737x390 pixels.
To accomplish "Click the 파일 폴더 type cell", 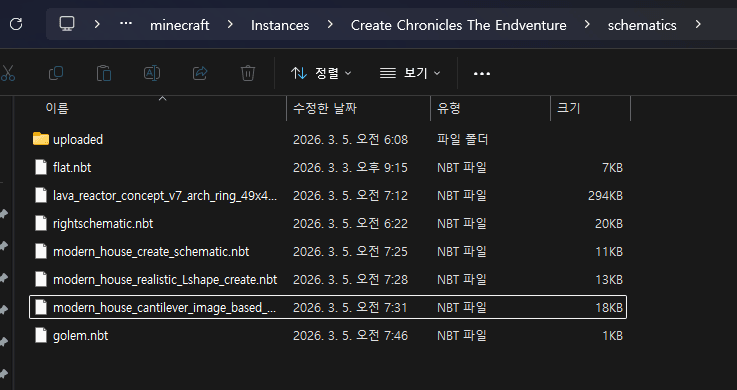I will (x=463, y=140).
